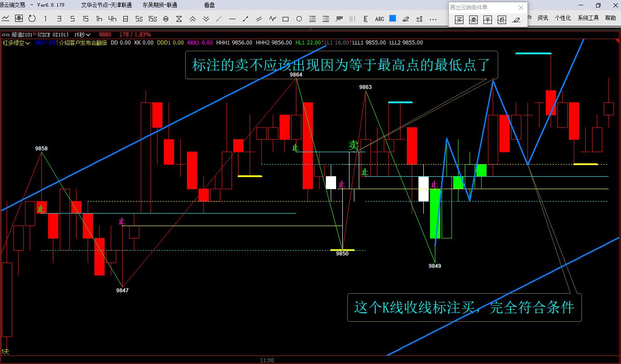Click the circular refresh arrow icon
621x364 pixels.
[x=32, y=19]
